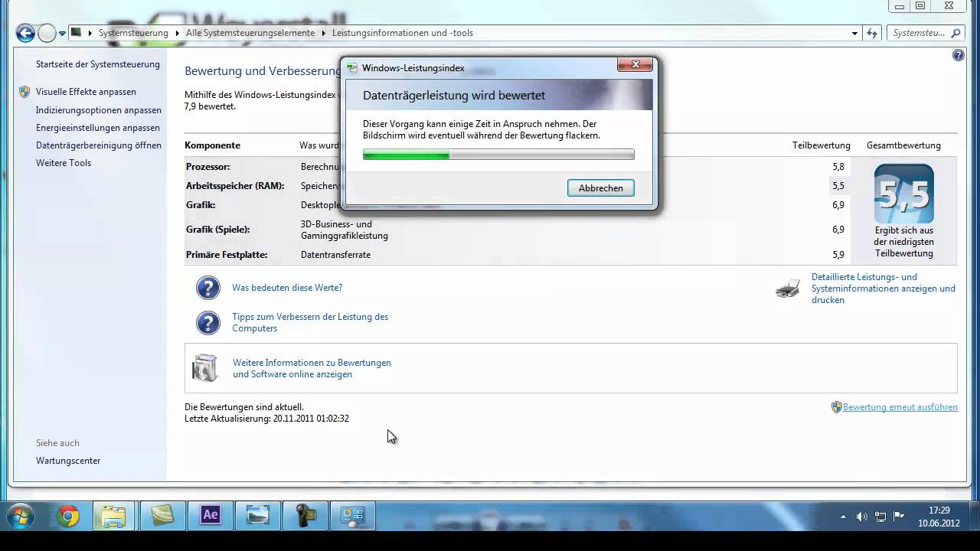Select the Prozessor row label
Viewport: 980px width, 551px height.
tap(207, 166)
